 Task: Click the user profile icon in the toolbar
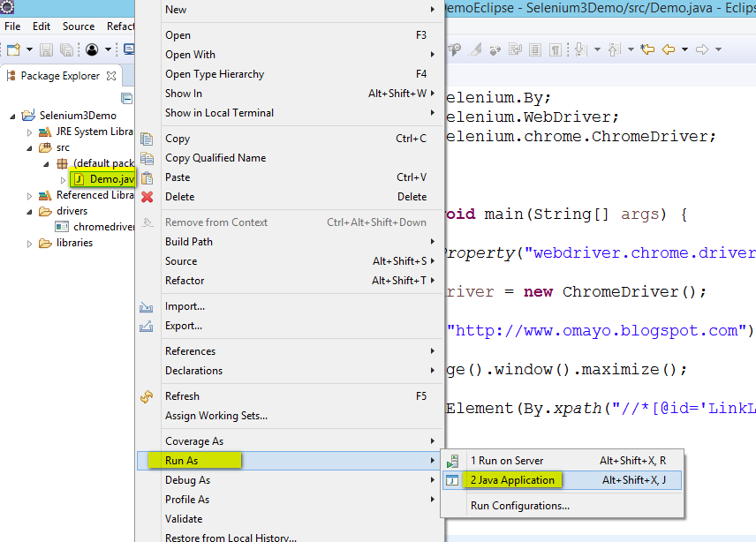coord(92,49)
